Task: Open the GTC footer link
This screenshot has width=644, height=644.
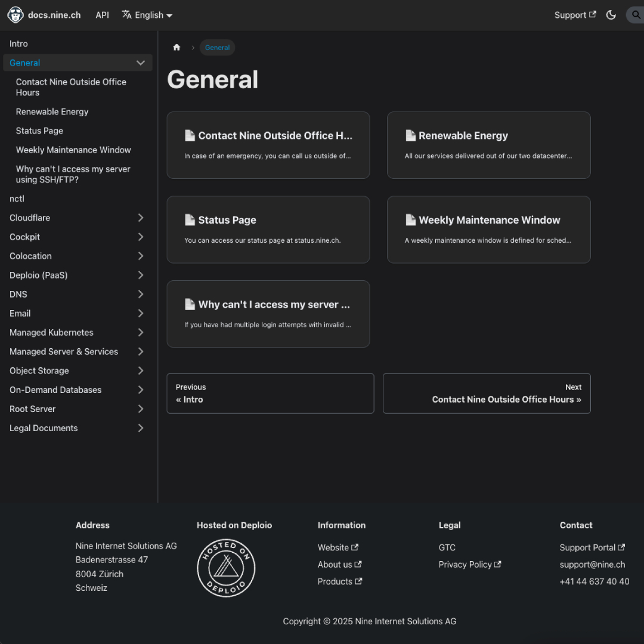Action: [x=447, y=547]
